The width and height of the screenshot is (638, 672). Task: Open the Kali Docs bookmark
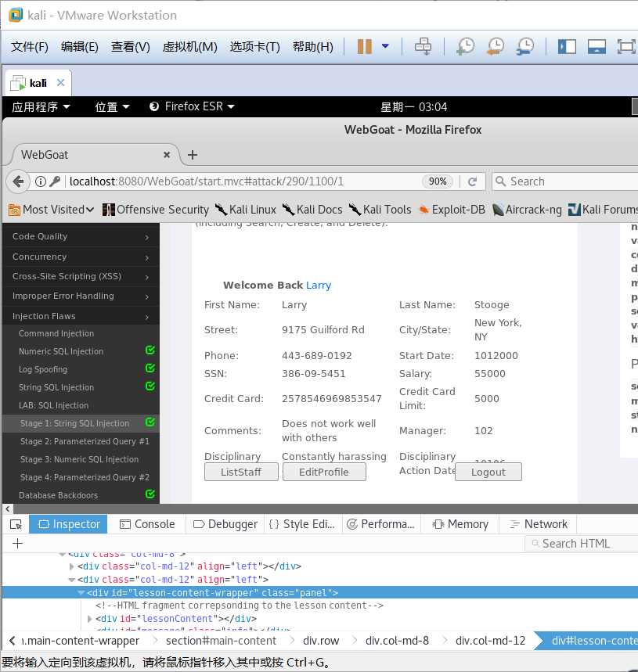(312, 210)
